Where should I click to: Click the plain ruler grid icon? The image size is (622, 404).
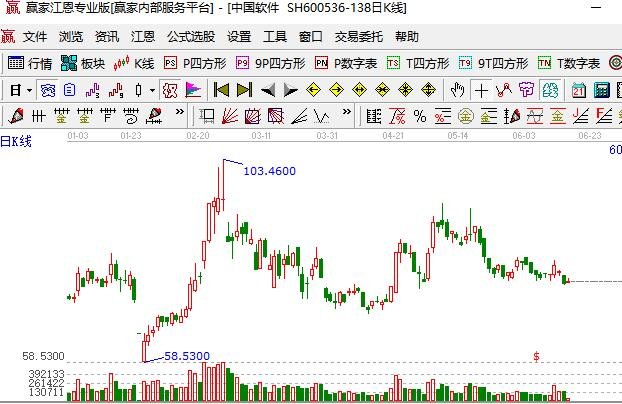click(x=38, y=116)
